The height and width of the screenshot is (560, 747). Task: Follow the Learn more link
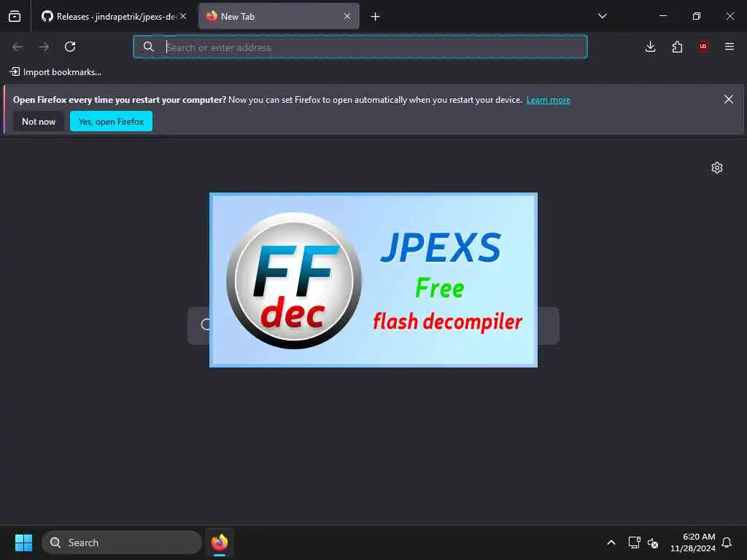click(x=549, y=100)
